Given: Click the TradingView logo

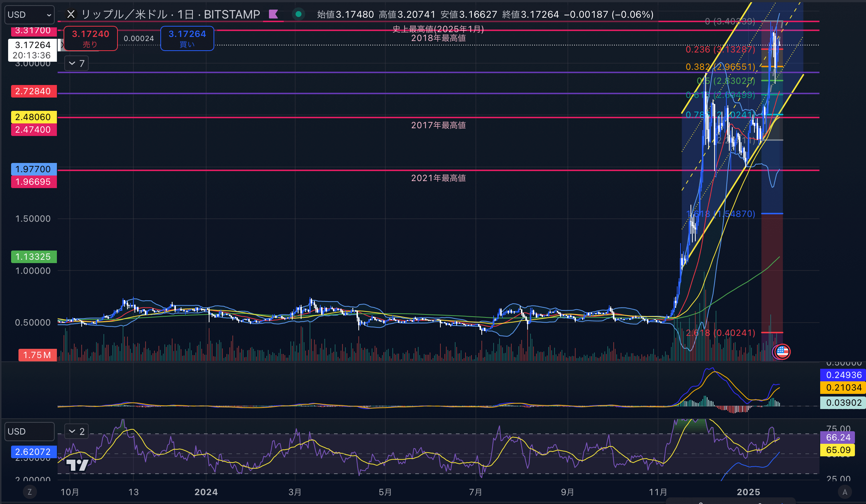Looking at the screenshot, I should [77, 465].
